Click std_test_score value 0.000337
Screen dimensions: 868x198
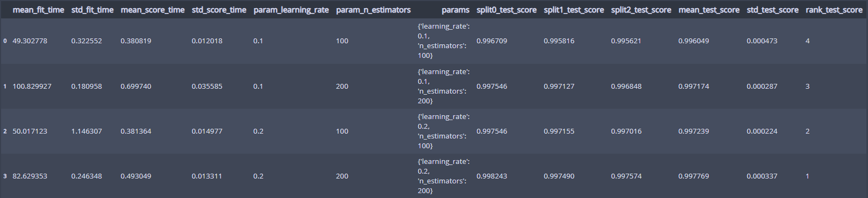coord(762,176)
